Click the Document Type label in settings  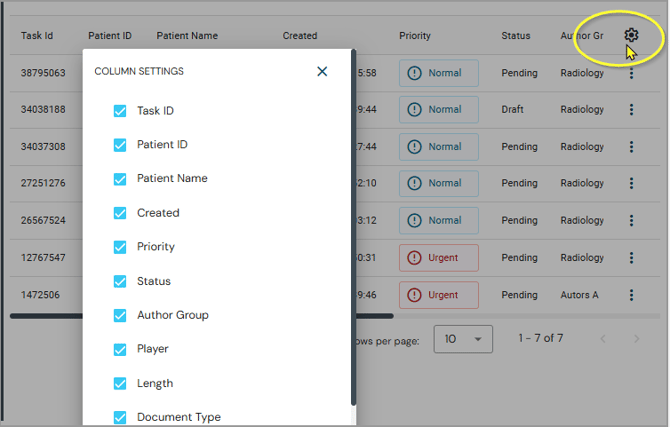pos(179,417)
